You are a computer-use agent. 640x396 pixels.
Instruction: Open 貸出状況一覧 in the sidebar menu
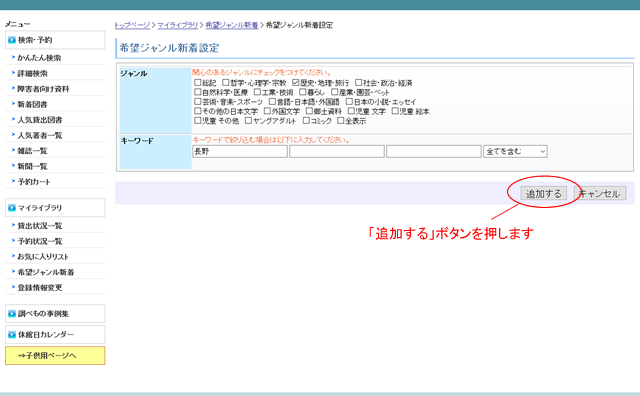point(40,226)
